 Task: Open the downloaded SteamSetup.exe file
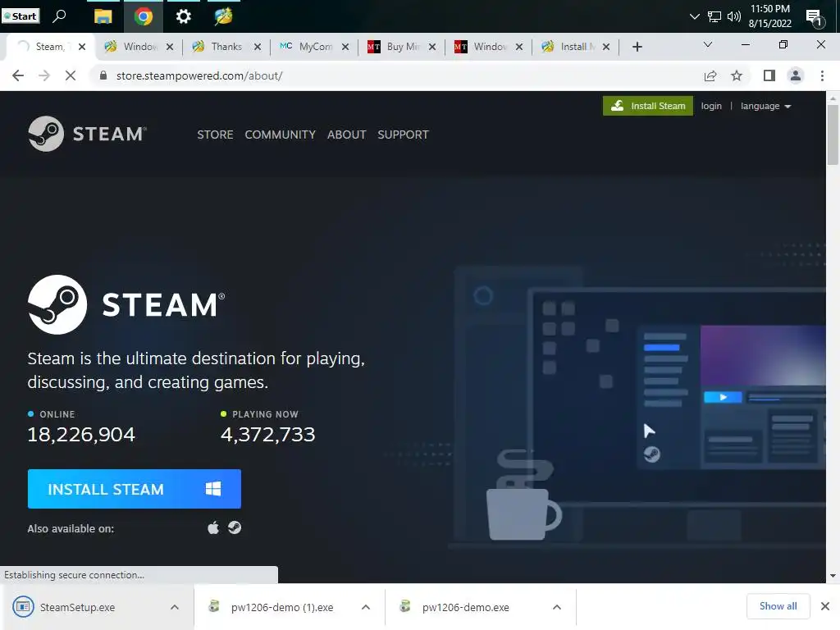tap(78, 606)
